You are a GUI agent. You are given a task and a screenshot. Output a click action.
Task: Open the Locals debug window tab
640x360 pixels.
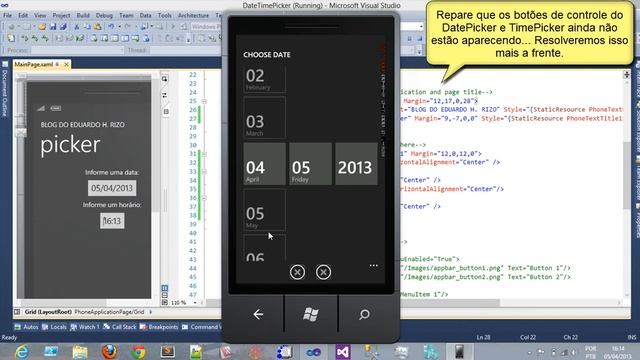pos(54,327)
